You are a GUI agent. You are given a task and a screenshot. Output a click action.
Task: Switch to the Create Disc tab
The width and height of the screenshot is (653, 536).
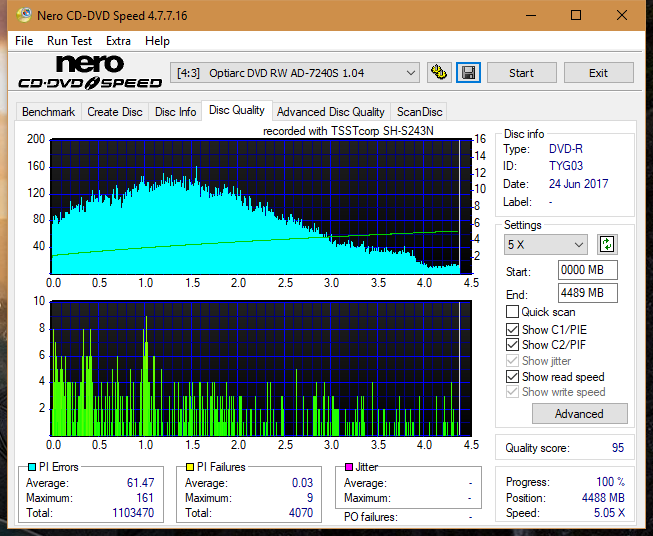click(115, 112)
